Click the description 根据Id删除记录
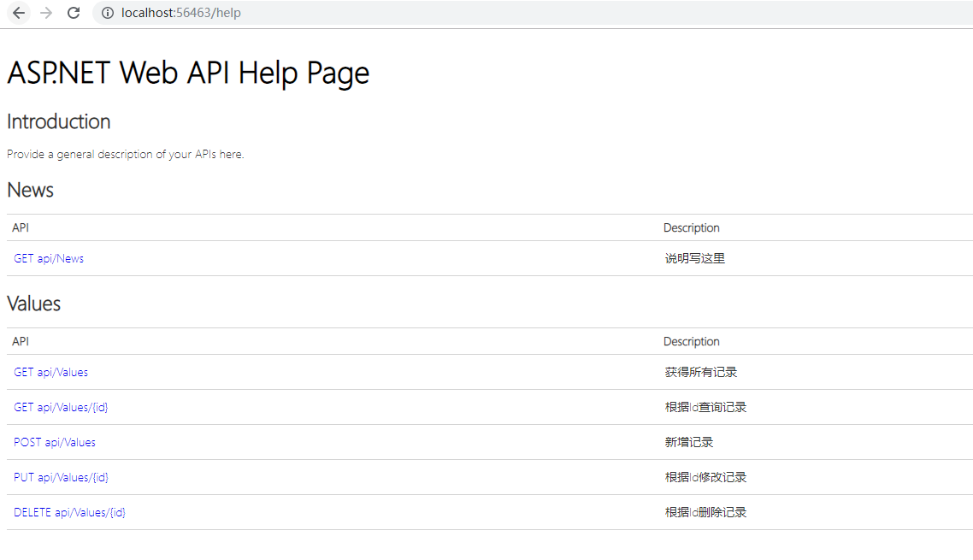973x560 pixels. pos(705,512)
